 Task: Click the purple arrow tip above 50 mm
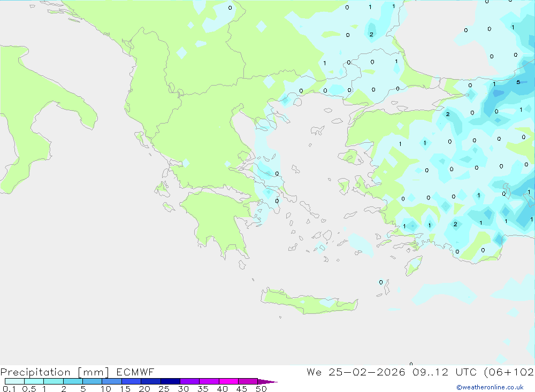pos(267,381)
